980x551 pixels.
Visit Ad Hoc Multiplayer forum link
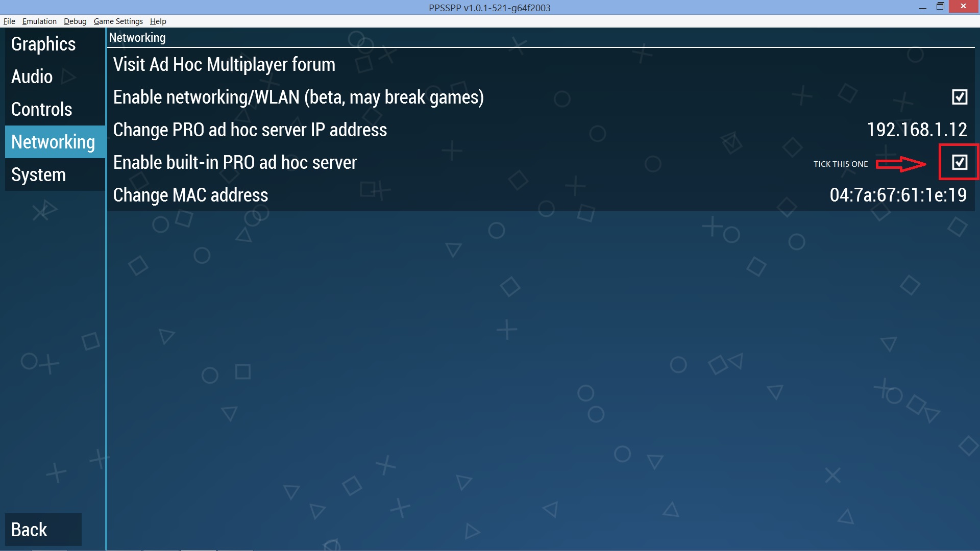(224, 65)
